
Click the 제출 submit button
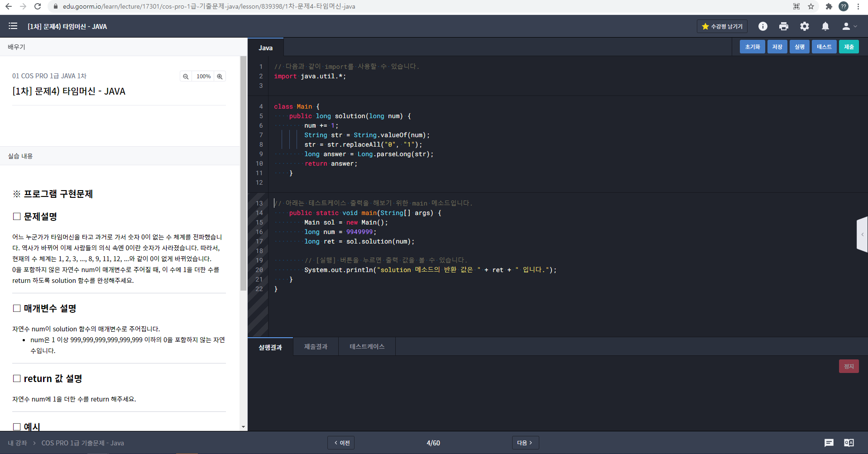click(849, 47)
